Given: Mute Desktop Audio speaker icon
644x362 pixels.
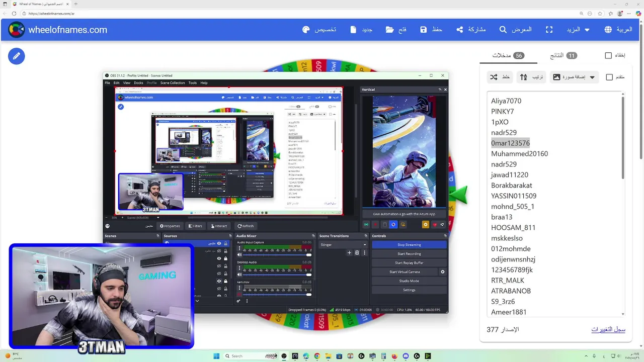Looking at the screenshot, I should (239, 275).
